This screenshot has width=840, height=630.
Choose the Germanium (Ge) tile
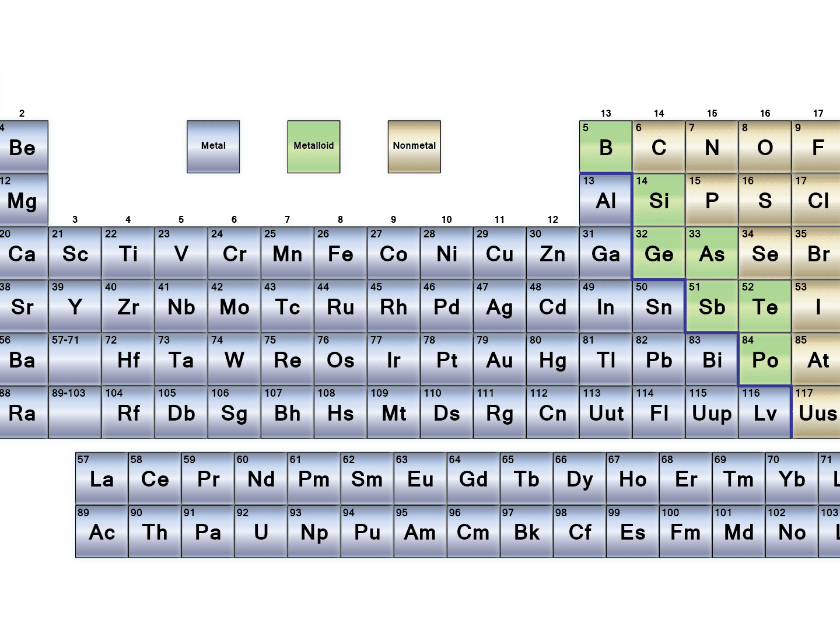(x=659, y=253)
